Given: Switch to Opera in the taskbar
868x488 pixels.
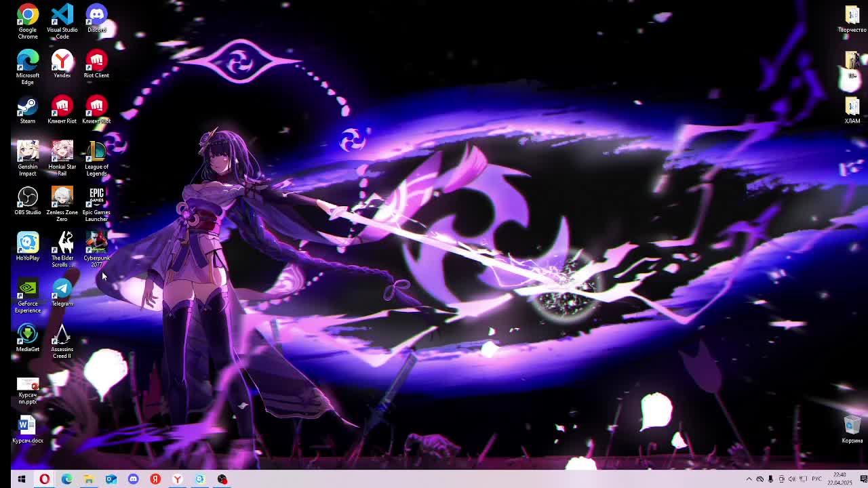Looking at the screenshot, I should 44,479.
